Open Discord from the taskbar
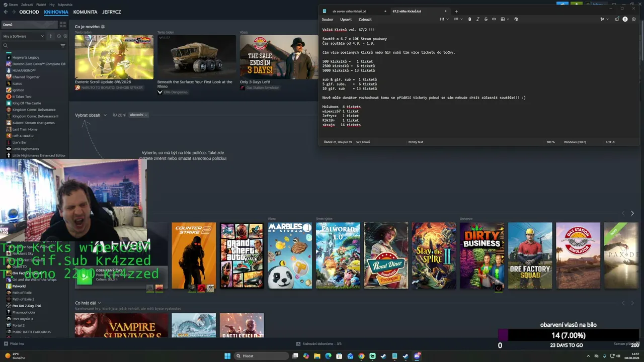The width and height of the screenshot is (644, 362). click(x=417, y=356)
